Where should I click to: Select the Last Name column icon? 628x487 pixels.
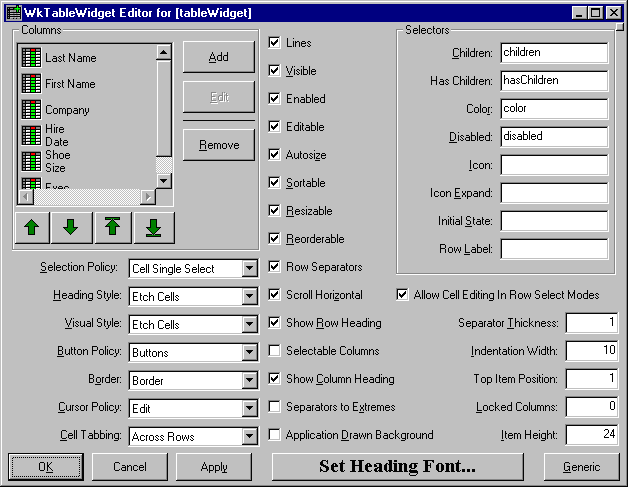click(x=31, y=58)
